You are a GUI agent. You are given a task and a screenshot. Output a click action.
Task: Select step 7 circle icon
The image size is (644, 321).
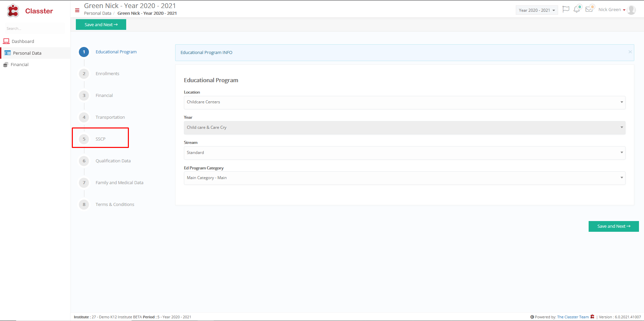coord(84,183)
